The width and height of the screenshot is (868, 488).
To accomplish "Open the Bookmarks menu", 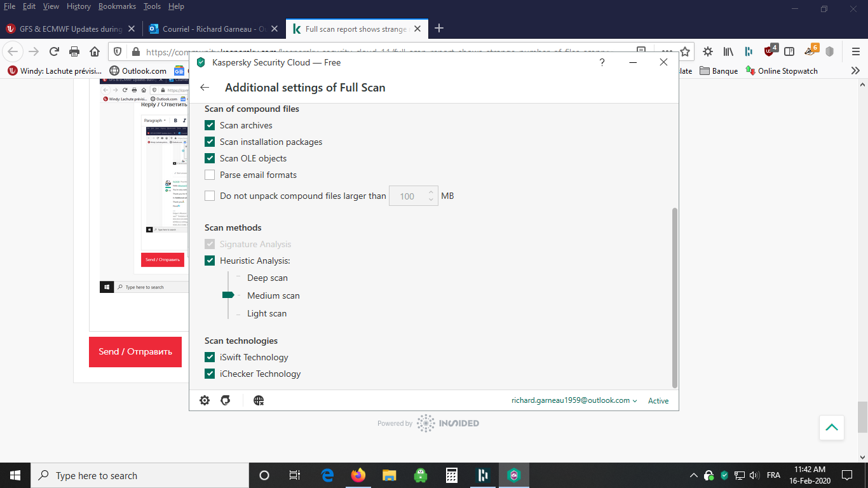I will pos(118,6).
